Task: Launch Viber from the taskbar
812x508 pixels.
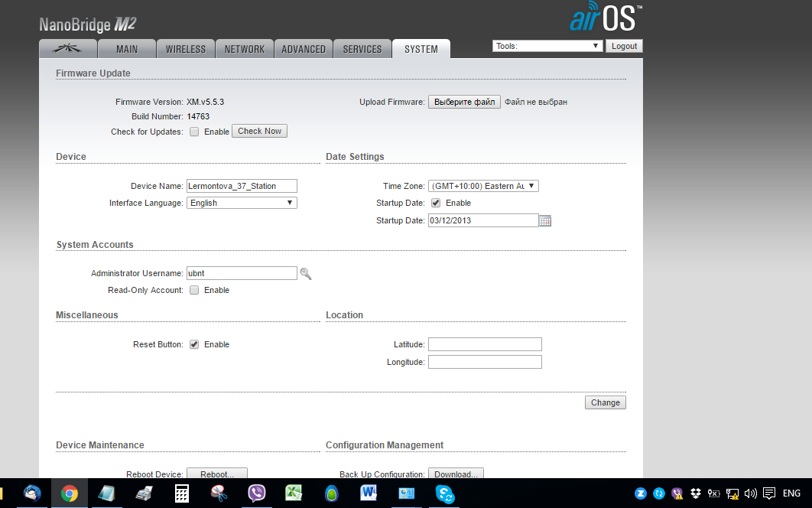Action: [x=257, y=493]
